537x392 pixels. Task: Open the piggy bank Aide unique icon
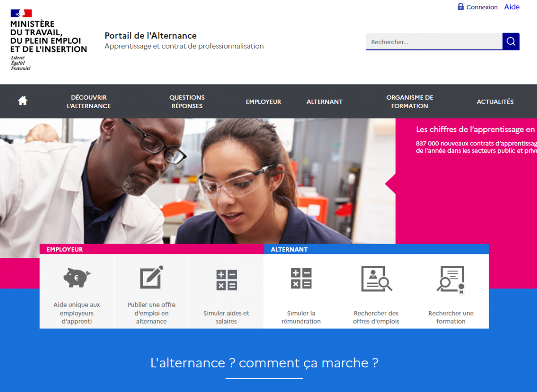[77, 277]
